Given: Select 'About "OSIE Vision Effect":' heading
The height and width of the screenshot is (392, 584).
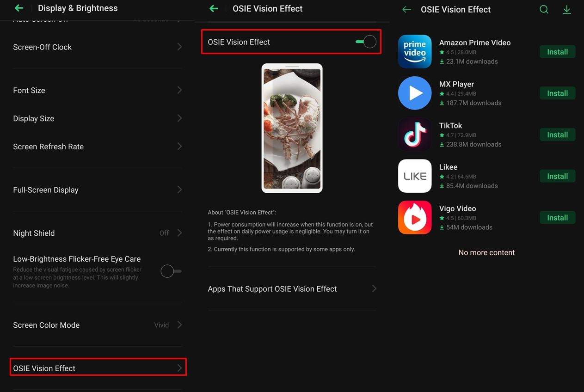Looking at the screenshot, I should [242, 212].
